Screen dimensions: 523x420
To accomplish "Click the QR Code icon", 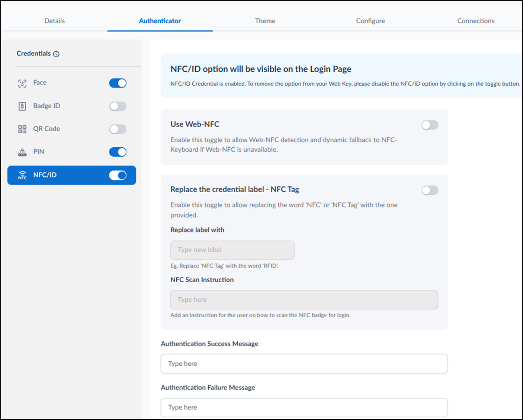I will point(22,129).
